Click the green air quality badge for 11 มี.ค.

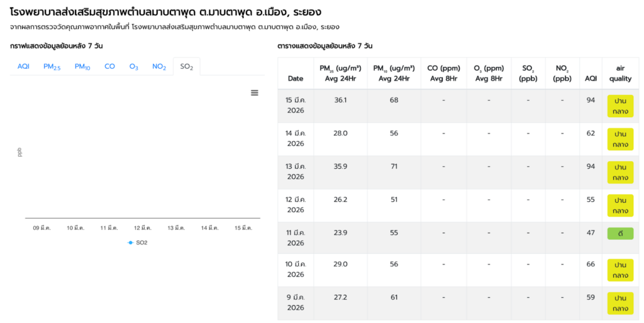coord(620,234)
